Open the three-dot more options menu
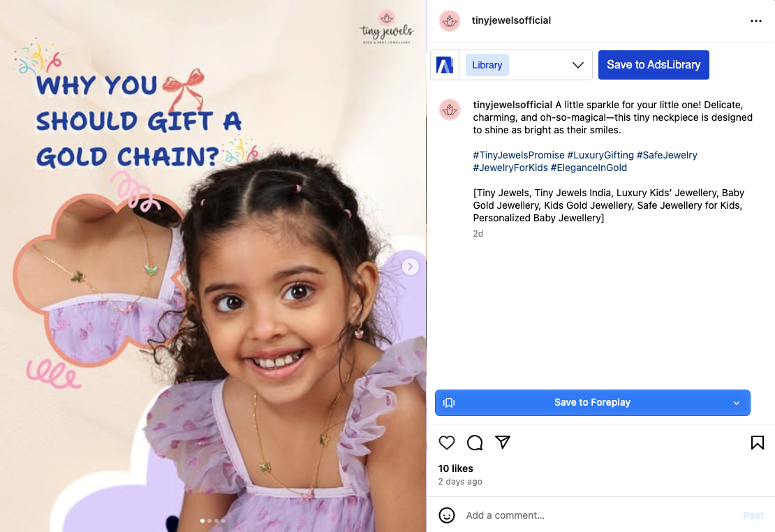Image resolution: width=775 pixels, height=532 pixels. coord(755,21)
